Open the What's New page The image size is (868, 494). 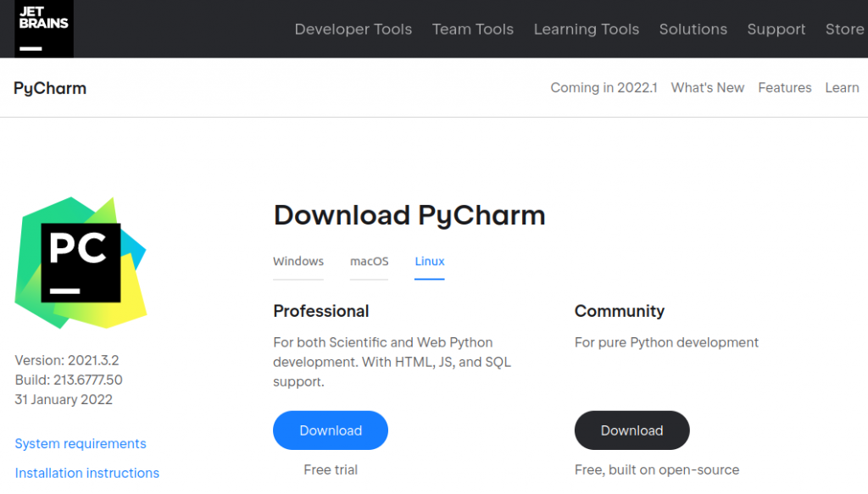[708, 87]
